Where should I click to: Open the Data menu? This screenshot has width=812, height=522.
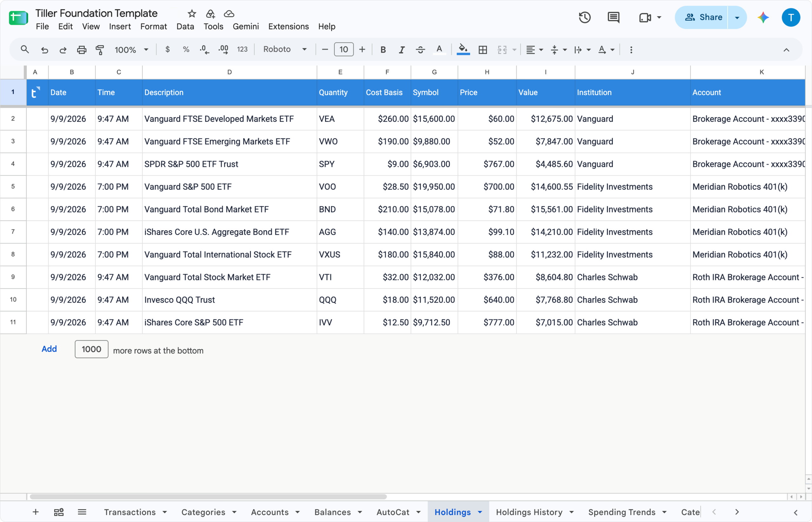185,26
